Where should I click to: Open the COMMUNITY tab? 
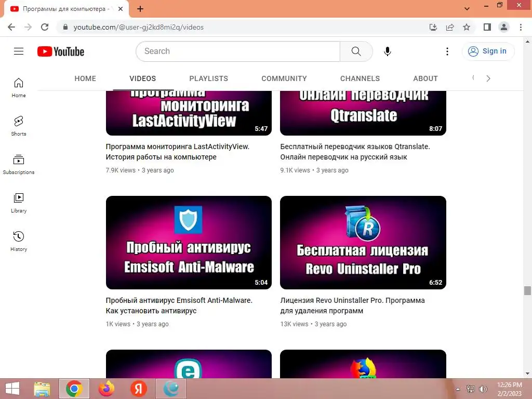(284, 79)
